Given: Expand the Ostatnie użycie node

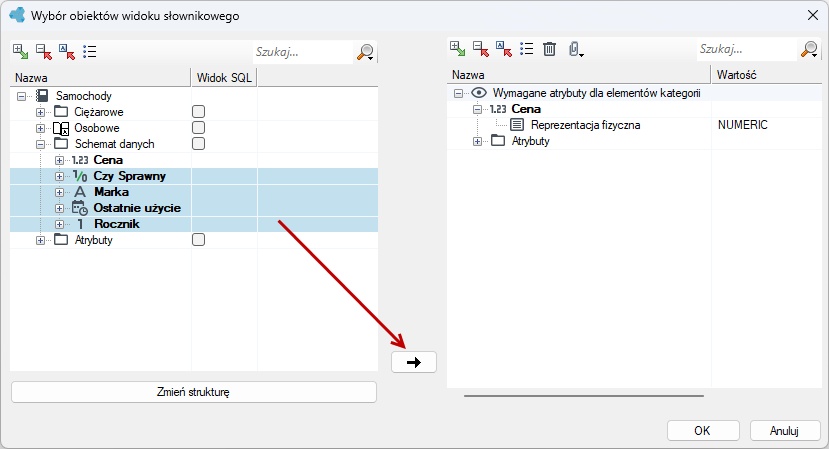Looking at the screenshot, I should (x=59, y=208).
